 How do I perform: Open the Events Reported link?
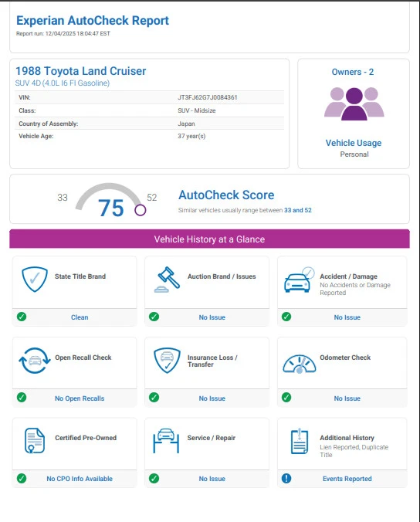pyautogui.click(x=347, y=479)
